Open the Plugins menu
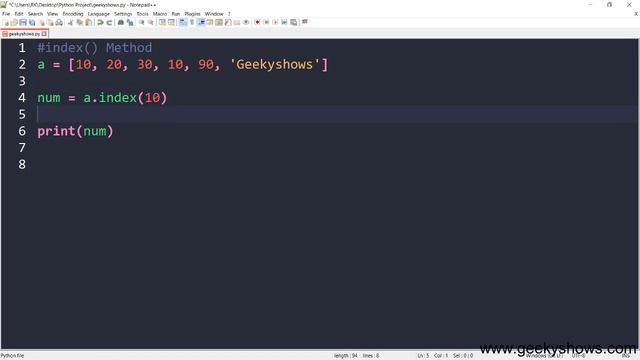 coord(192,14)
